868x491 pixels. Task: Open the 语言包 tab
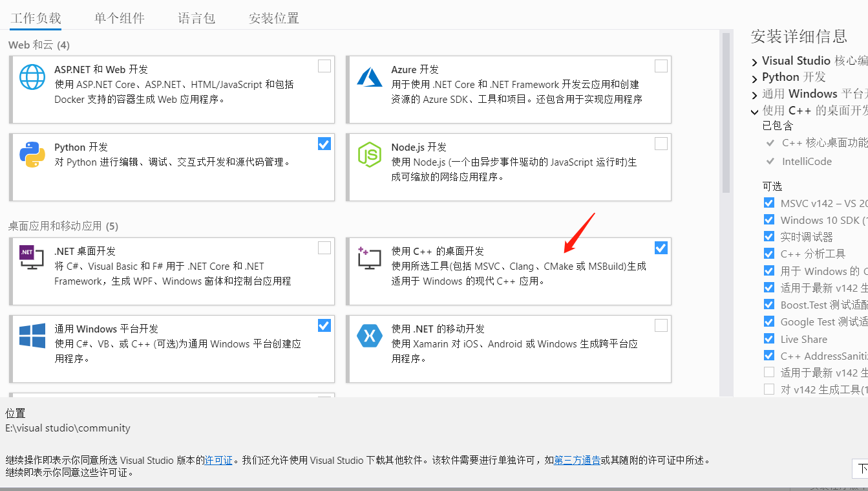196,18
